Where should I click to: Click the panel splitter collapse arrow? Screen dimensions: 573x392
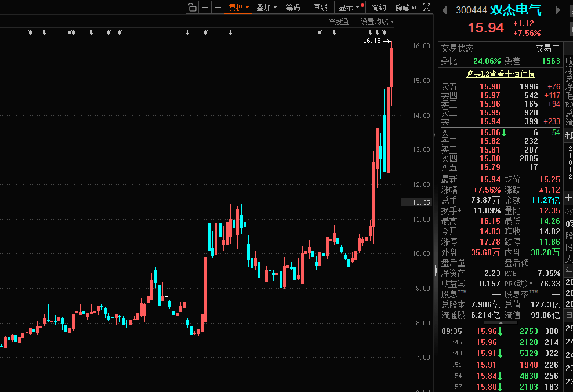(436, 270)
